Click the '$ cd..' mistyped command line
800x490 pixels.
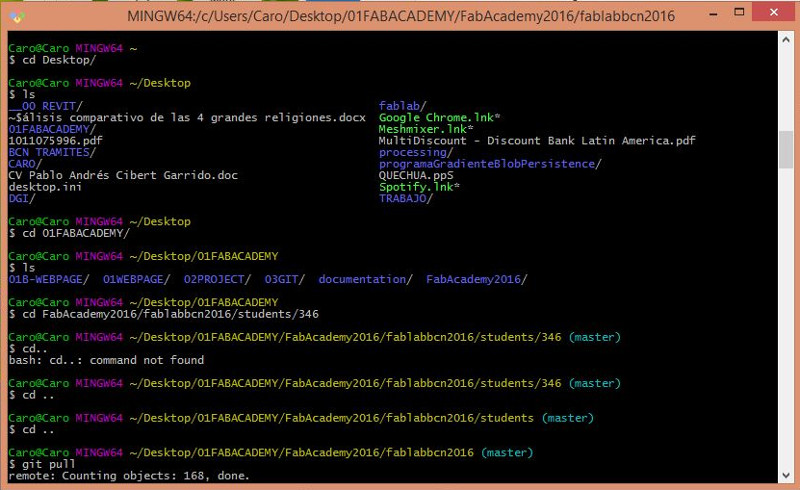click(x=28, y=349)
